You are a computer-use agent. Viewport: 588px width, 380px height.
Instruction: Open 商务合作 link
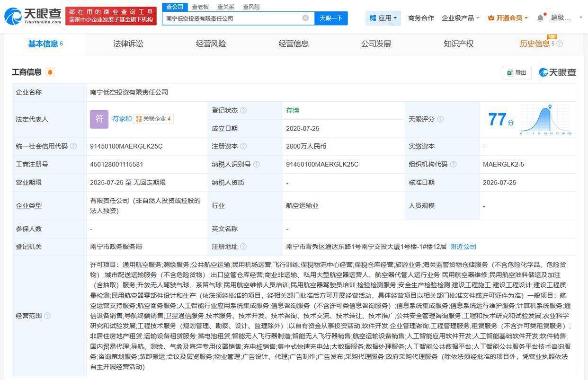point(421,18)
